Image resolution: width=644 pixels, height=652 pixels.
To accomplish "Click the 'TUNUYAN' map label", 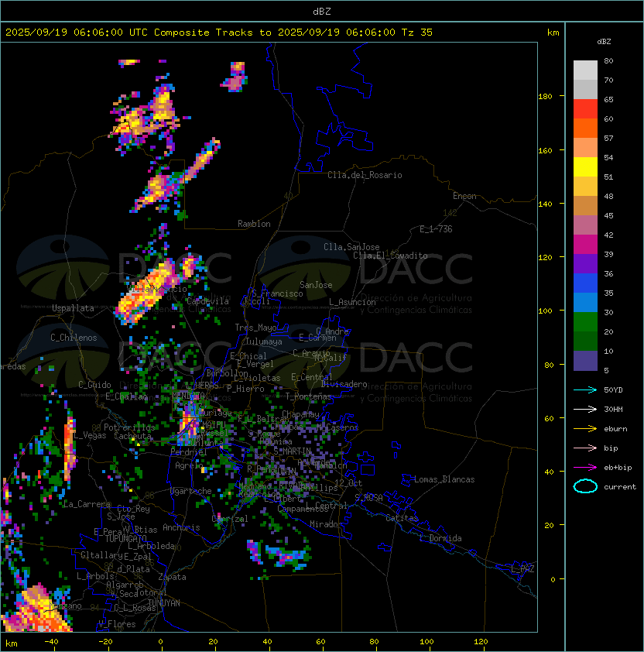I will (164, 603).
